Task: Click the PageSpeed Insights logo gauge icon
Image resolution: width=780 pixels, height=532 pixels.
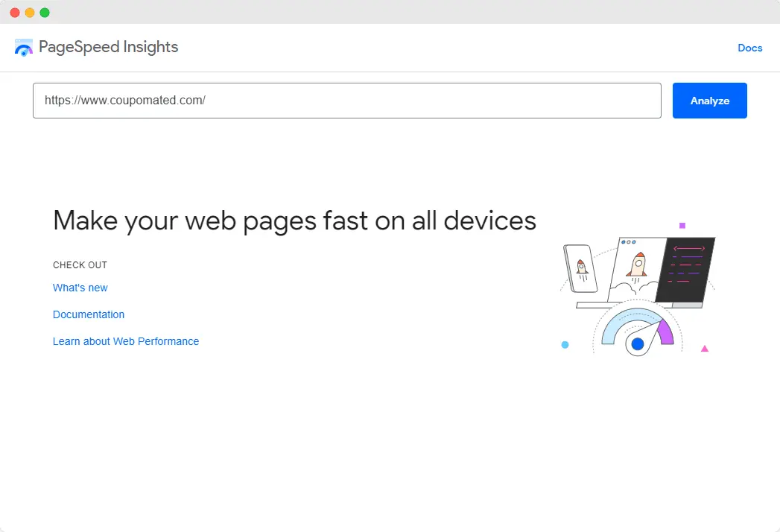Action: pos(23,47)
